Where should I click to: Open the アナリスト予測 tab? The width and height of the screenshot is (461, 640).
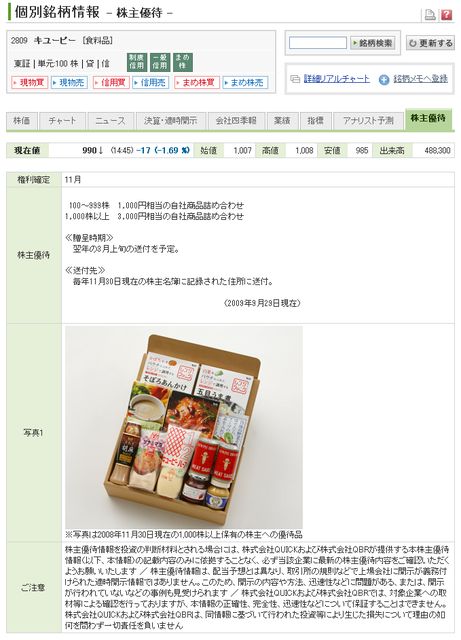point(368,121)
